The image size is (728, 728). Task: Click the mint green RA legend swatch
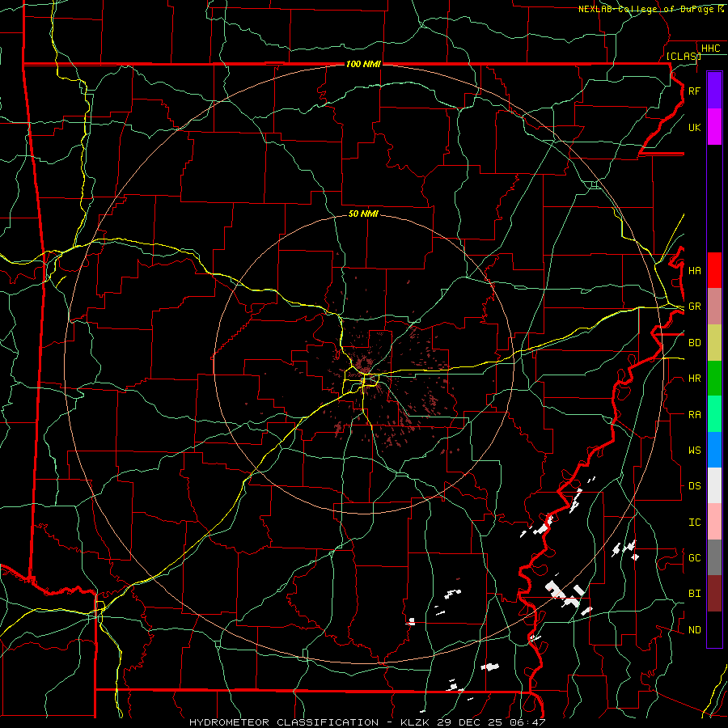click(x=714, y=414)
